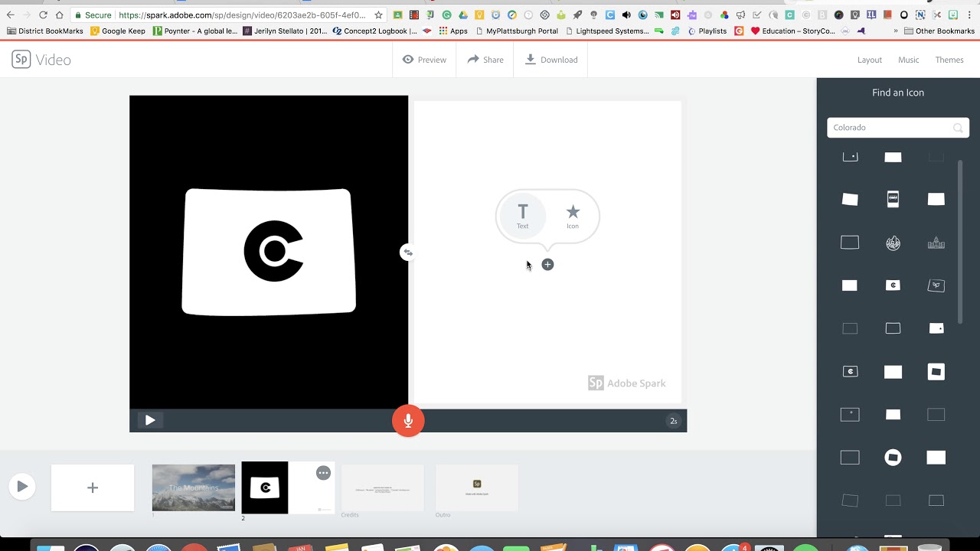This screenshot has height=551, width=980.
Task: Select The Mountains slide thumbnail
Action: 193,487
